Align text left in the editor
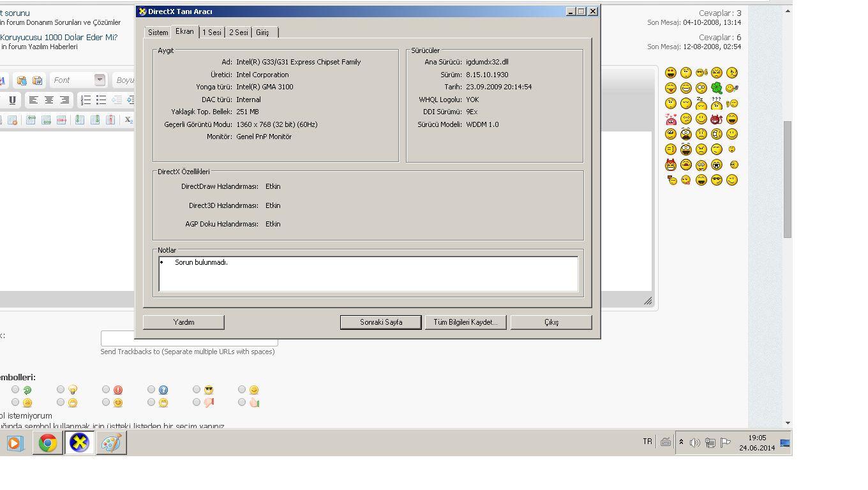This screenshot has width=868, height=490. (x=33, y=100)
